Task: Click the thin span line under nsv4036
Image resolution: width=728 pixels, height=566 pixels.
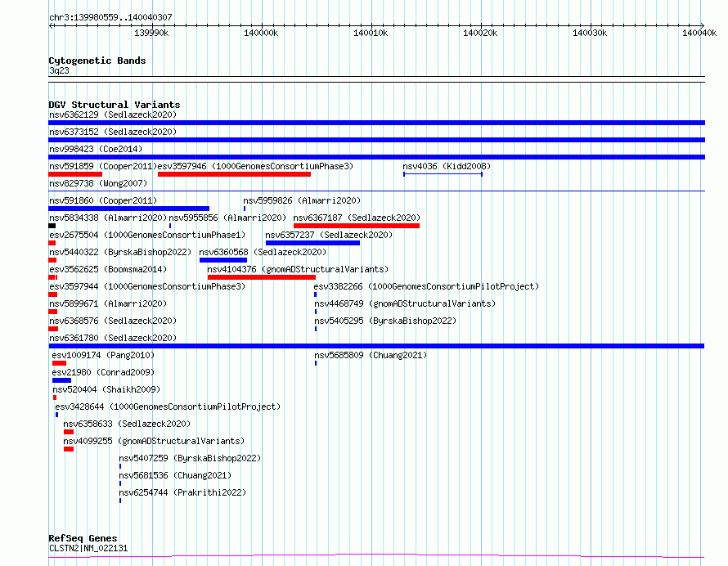Action: coord(443,174)
